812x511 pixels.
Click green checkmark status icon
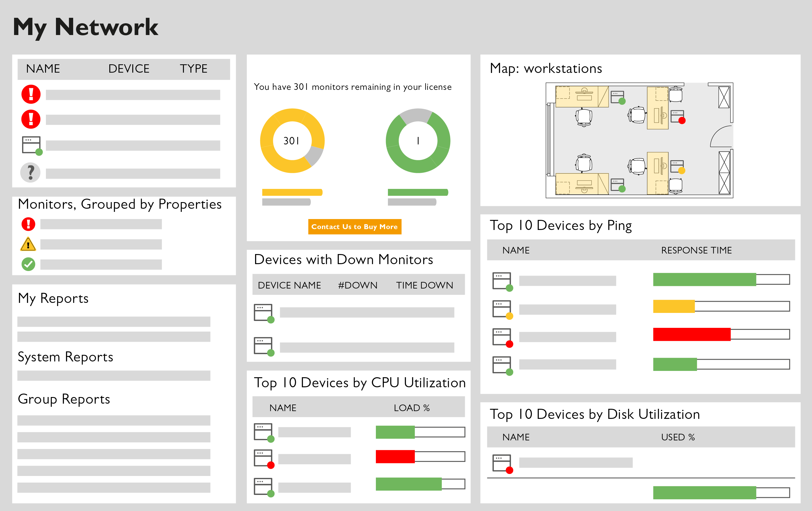[28, 264]
